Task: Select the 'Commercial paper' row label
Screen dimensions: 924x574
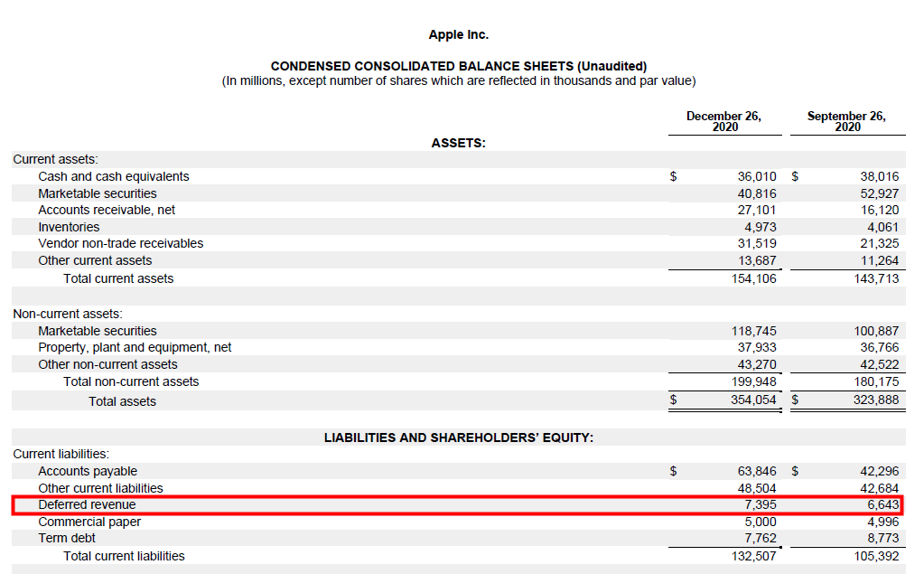Action: pos(89,522)
